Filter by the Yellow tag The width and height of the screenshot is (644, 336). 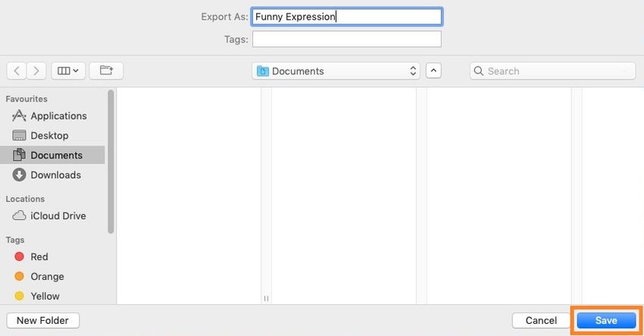(52, 296)
